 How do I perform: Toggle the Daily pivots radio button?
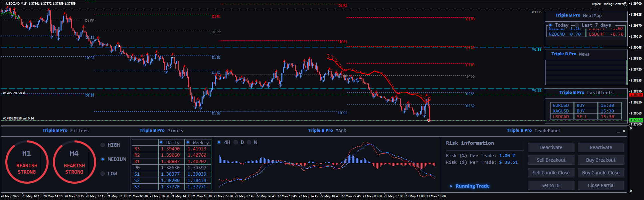point(161,142)
